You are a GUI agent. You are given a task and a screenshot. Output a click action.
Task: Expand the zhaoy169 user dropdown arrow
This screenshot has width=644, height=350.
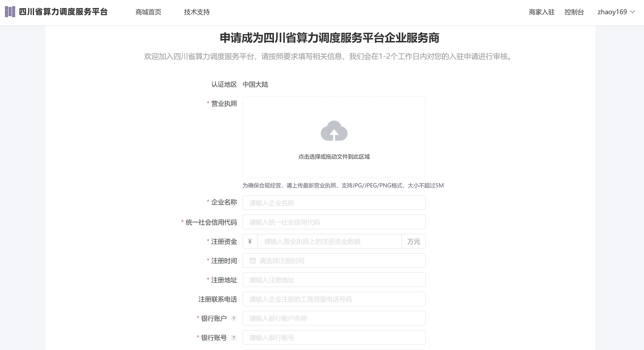633,12
